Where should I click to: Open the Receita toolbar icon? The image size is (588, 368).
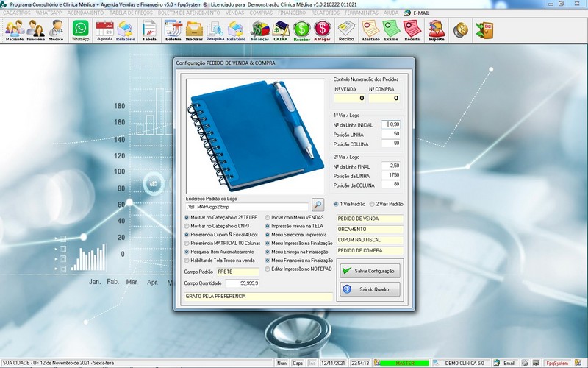point(412,30)
